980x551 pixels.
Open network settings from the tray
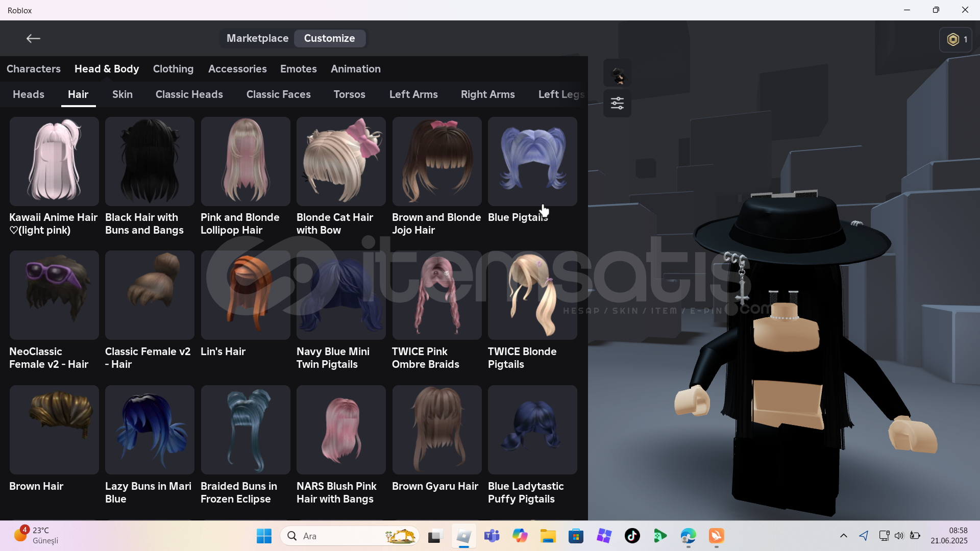[x=884, y=536]
